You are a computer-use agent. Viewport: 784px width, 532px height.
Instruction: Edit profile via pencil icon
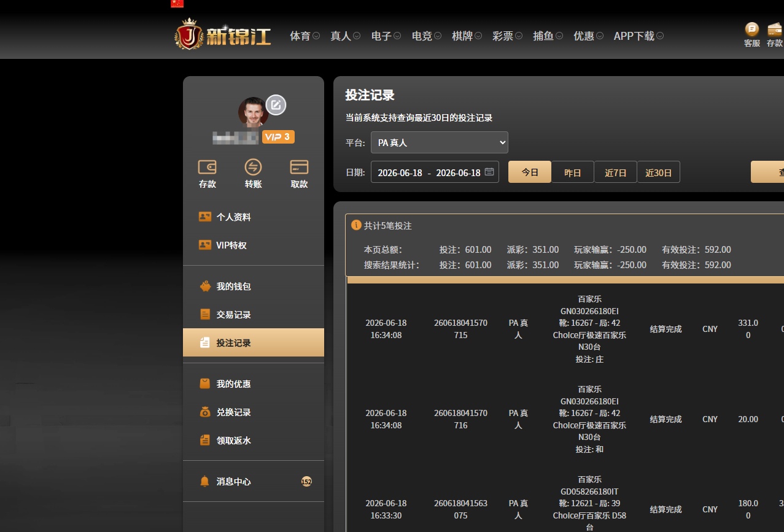tap(276, 105)
